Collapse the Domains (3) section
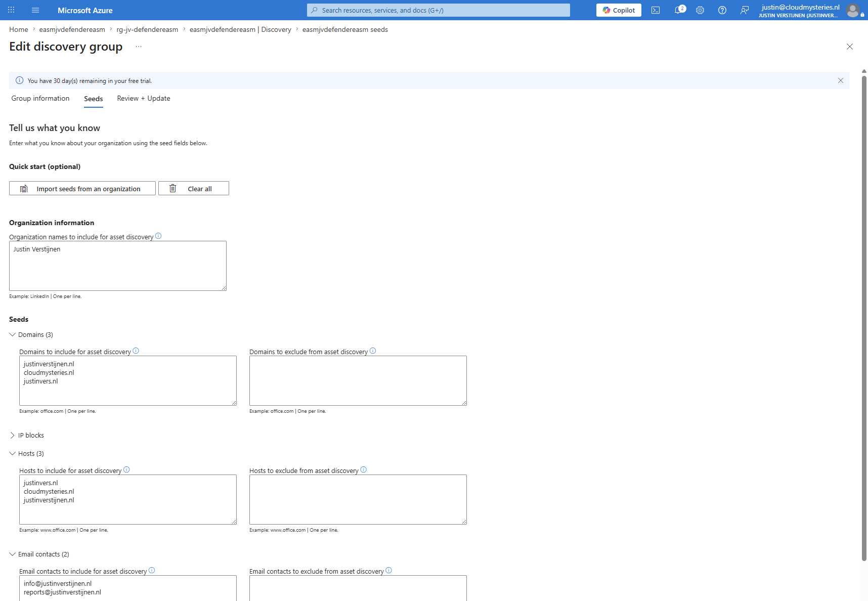 tap(31, 335)
